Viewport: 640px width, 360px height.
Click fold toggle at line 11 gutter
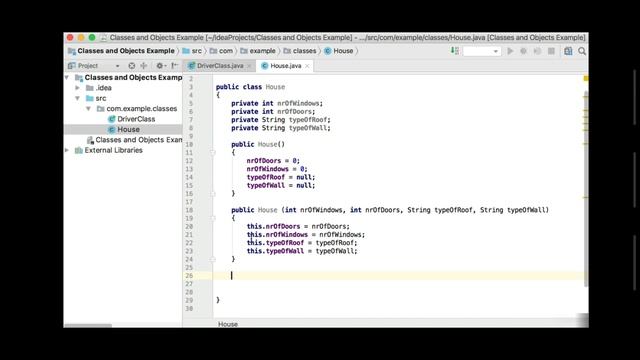click(212, 153)
